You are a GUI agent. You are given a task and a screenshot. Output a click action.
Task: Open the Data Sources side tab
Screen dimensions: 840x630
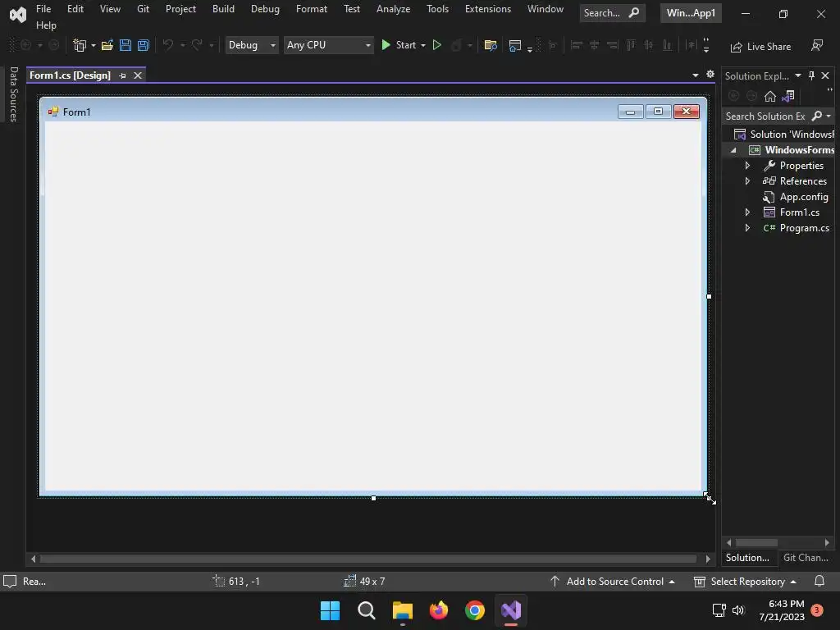click(13, 94)
